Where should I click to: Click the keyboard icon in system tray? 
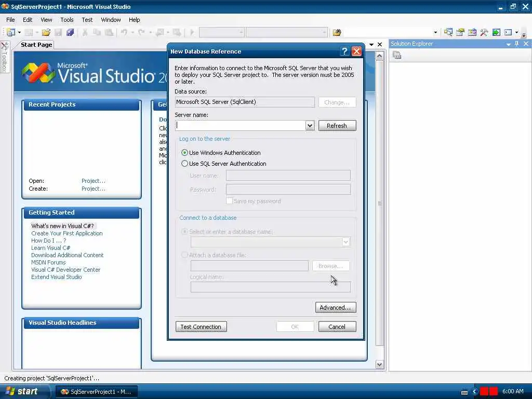464,393
